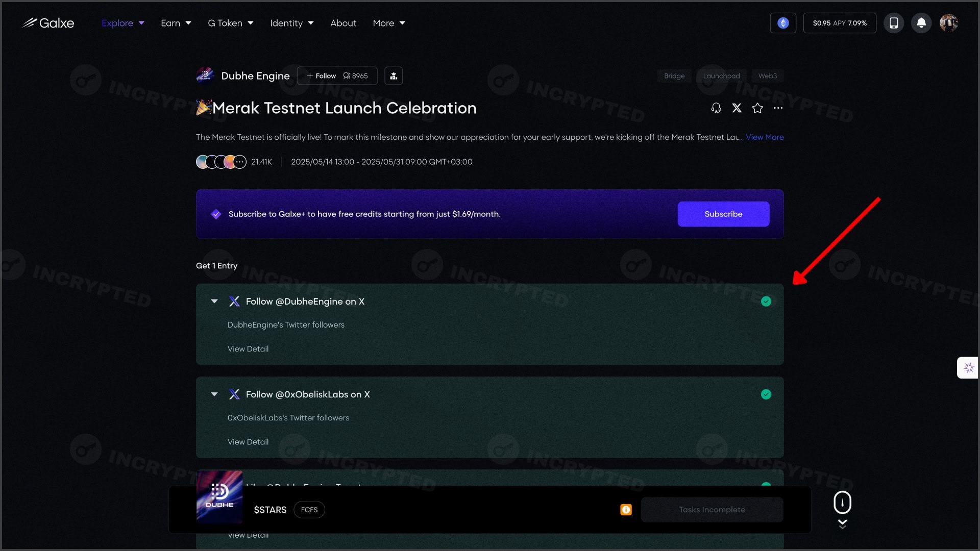Click the mobile app icon
Image resolution: width=980 pixels, height=551 pixels.
[x=894, y=23]
